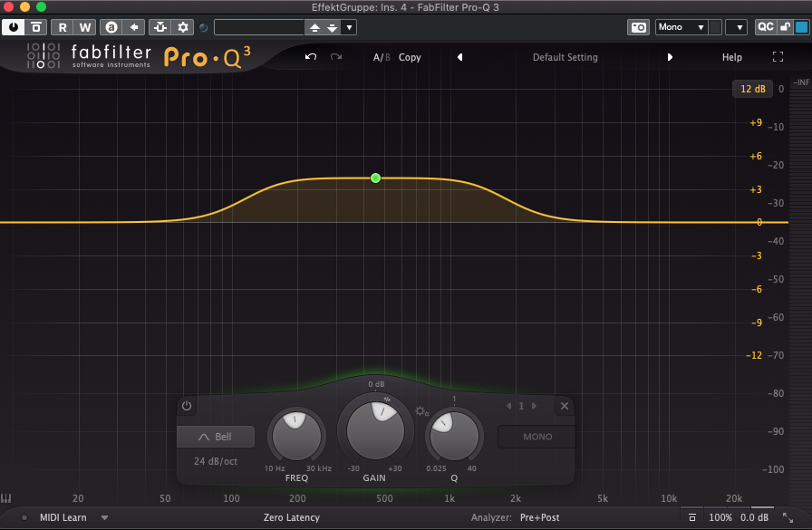Click the camera snapshot icon

click(639, 27)
